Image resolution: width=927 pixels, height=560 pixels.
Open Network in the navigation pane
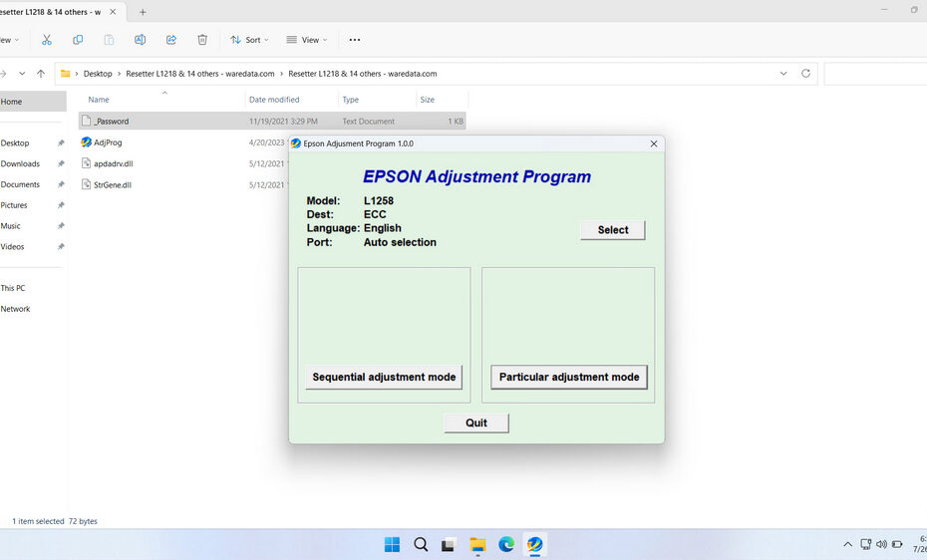coord(15,308)
